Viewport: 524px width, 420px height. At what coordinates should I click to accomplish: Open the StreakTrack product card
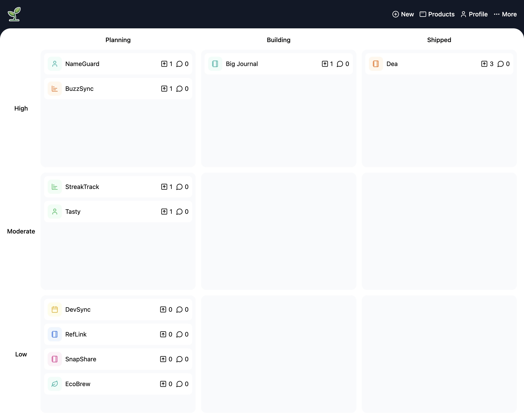tap(118, 187)
